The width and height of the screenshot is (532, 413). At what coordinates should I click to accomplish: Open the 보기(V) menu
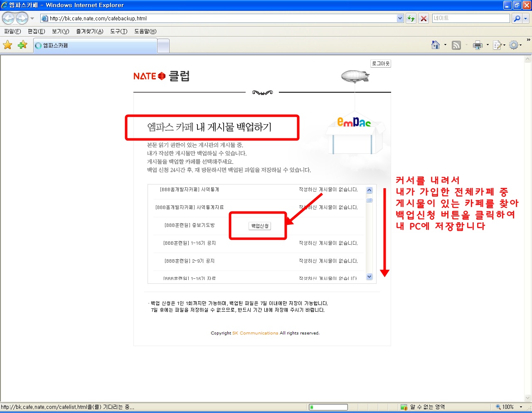click(x=61, y=32)
